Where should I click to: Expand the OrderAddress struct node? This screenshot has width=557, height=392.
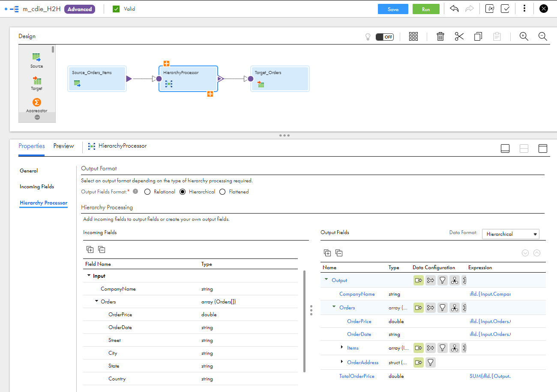click(342, 362)
